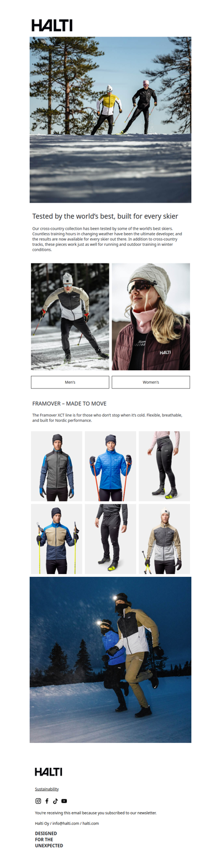Select the woman with sunglasses photo
The height and width of the screenshot is (868, 221).
pyautogui.click(x=151, y=317)
